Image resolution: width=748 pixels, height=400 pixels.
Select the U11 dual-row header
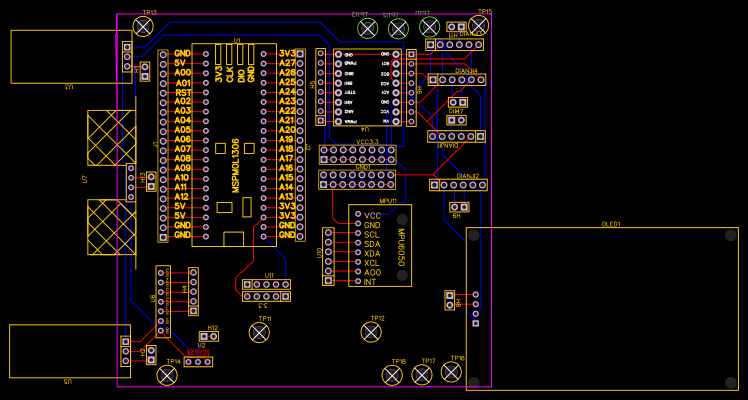point(266,290)
